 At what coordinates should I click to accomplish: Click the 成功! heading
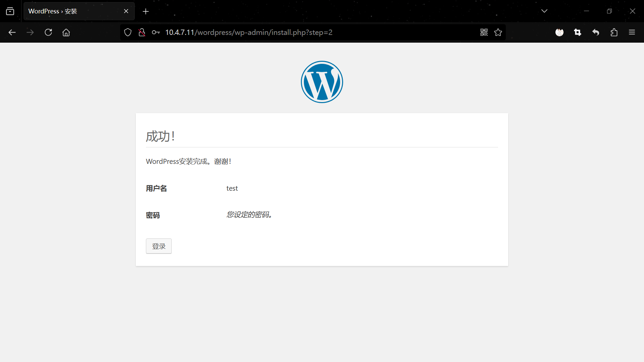(161, 136)
